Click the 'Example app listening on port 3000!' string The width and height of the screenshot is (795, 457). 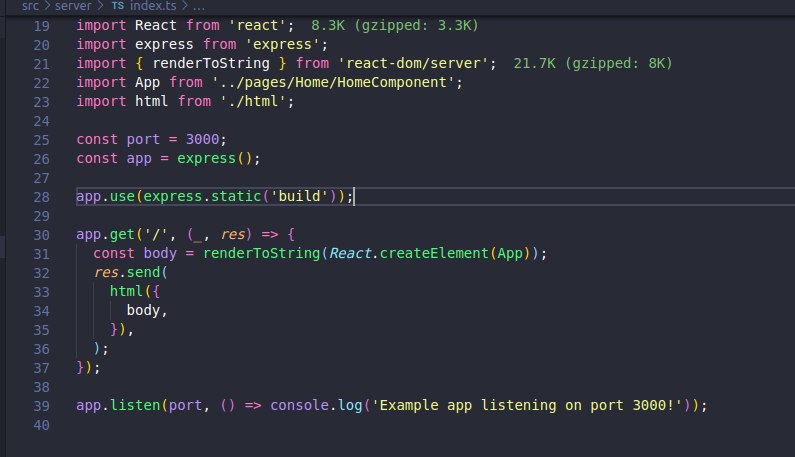pyautogui.click(x=527, y=405)
